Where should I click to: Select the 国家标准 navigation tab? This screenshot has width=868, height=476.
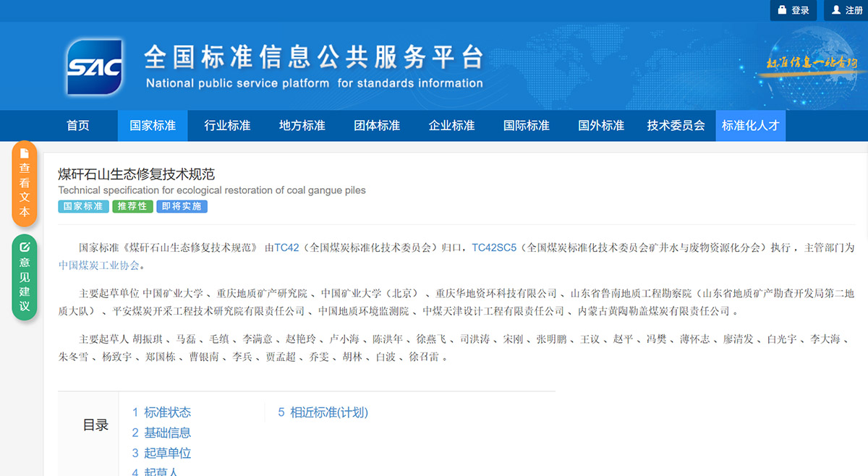point(153,126)
